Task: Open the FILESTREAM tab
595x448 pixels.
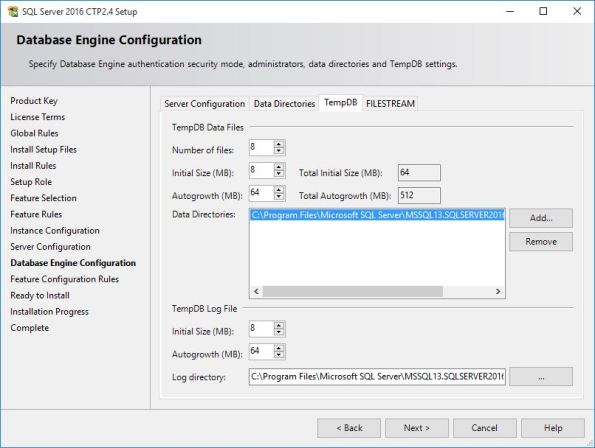Action: click(390, 104)
